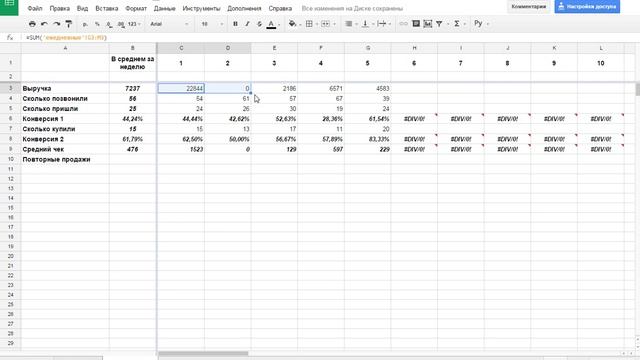Click the Insert chart icon
This screenshot has height=360, width=640.
pyautogui.click(x=427, y=24)
